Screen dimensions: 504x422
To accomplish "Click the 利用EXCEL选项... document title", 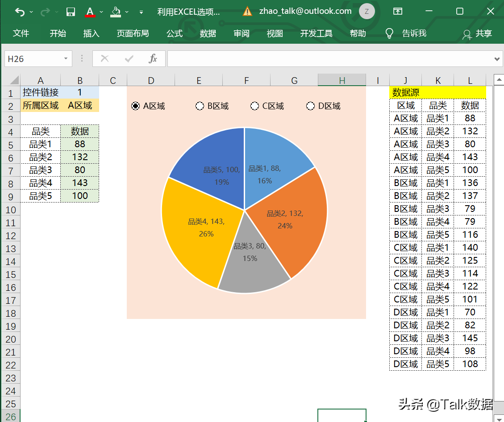I will click(x=188, y=12).
